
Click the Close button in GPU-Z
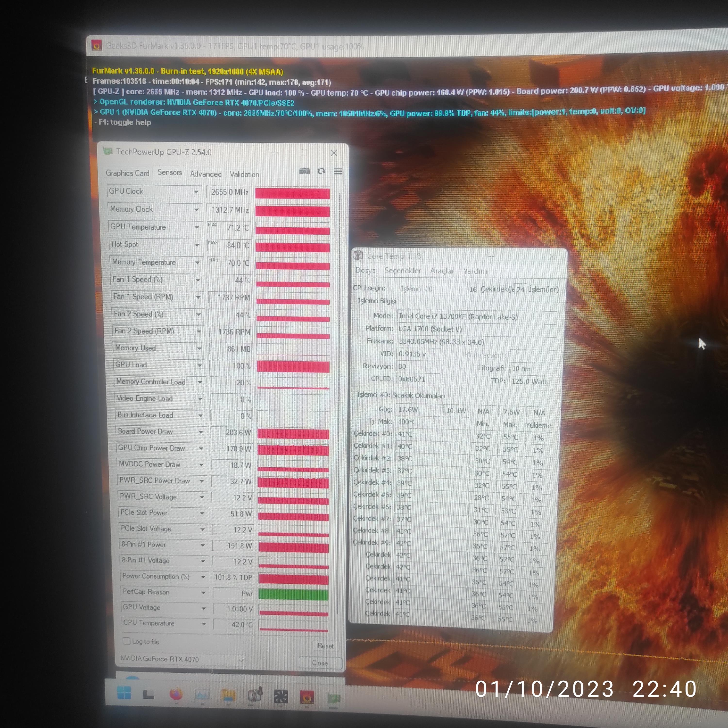[x=320, y=663]
